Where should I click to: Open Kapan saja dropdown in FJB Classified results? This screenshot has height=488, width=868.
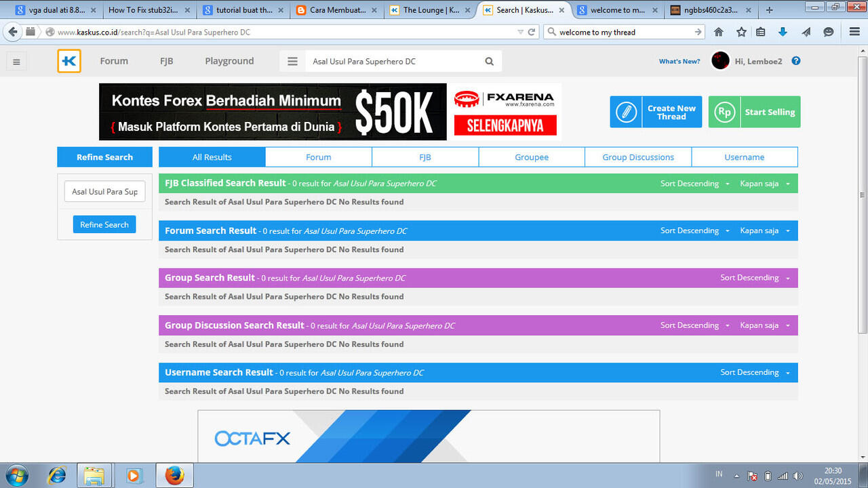765,184
